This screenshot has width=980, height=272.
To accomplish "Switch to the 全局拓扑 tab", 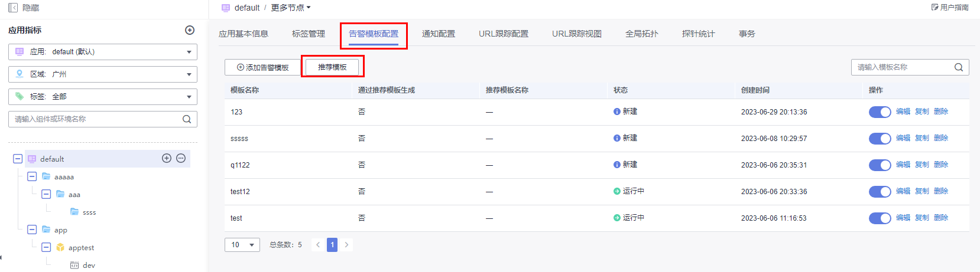I will click(642, 34).
